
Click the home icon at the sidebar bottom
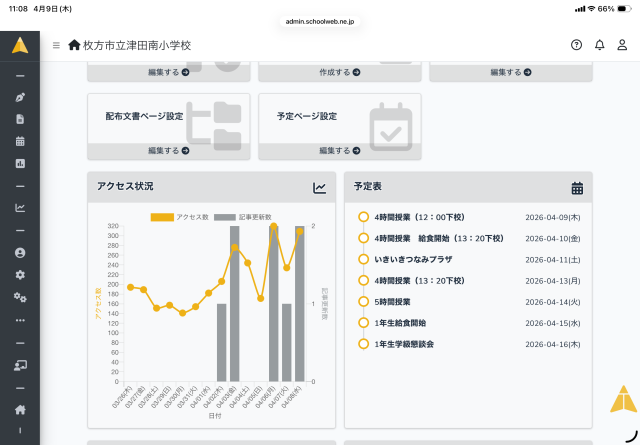[20, 409]
